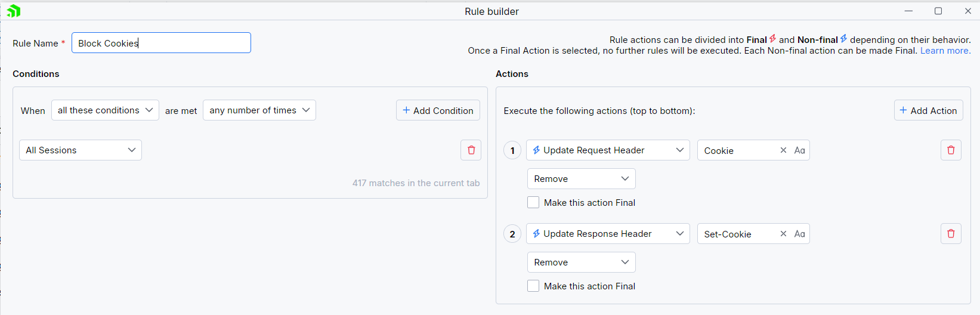This screenshot has height=315, width=980.
Task: Open the Remove dropdown under action 1
Action: pyautogui.click(x=581, y=179)
